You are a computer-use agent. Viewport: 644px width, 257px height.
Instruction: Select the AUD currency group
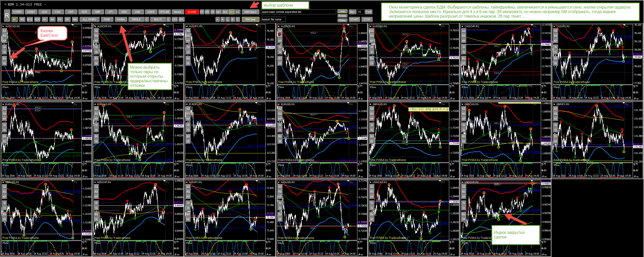[x=44, y=12]
